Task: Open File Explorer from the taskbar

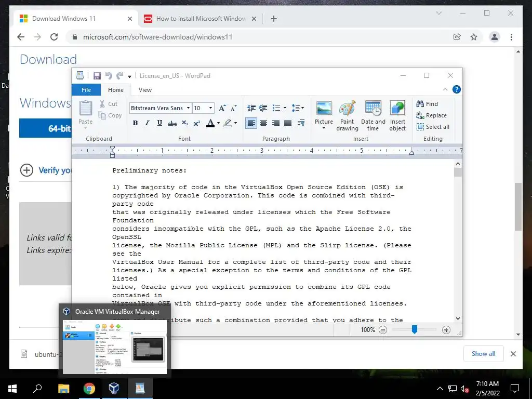Action: 64,388
